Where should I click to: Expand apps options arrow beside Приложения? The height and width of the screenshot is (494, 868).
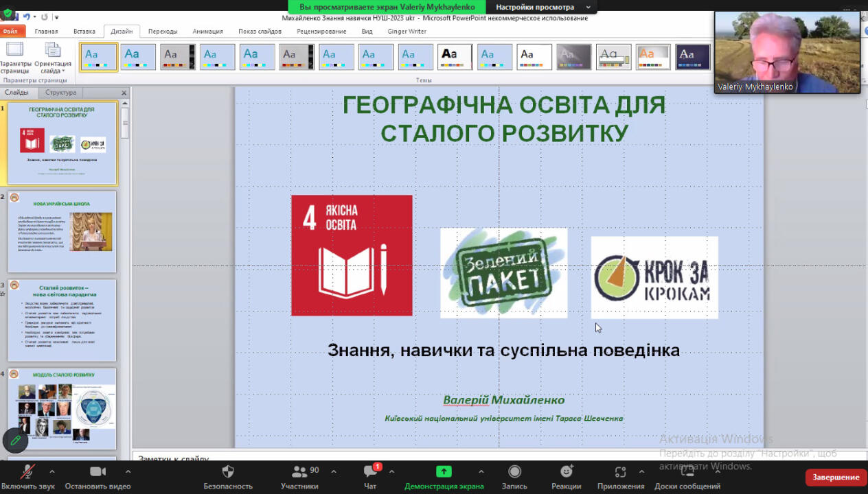tap(641, 471)
